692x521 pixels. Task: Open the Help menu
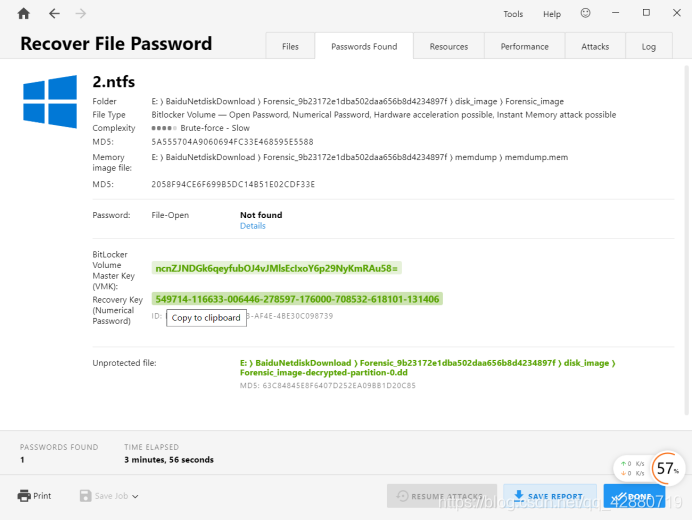tap(552, 14)
